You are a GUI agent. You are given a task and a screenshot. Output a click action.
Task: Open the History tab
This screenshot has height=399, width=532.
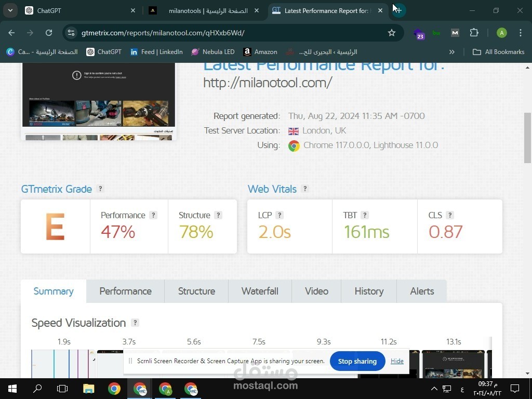point(369,291)
